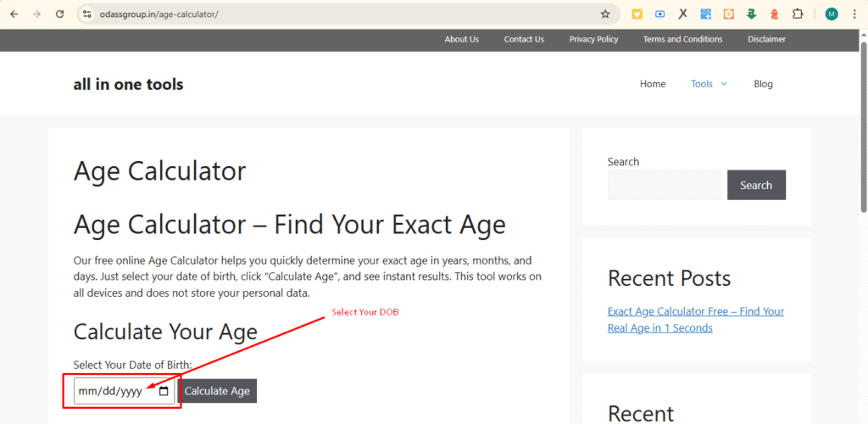The image size is (868, 424).
Task: Click the browser forward arrow
Action: 37,14
